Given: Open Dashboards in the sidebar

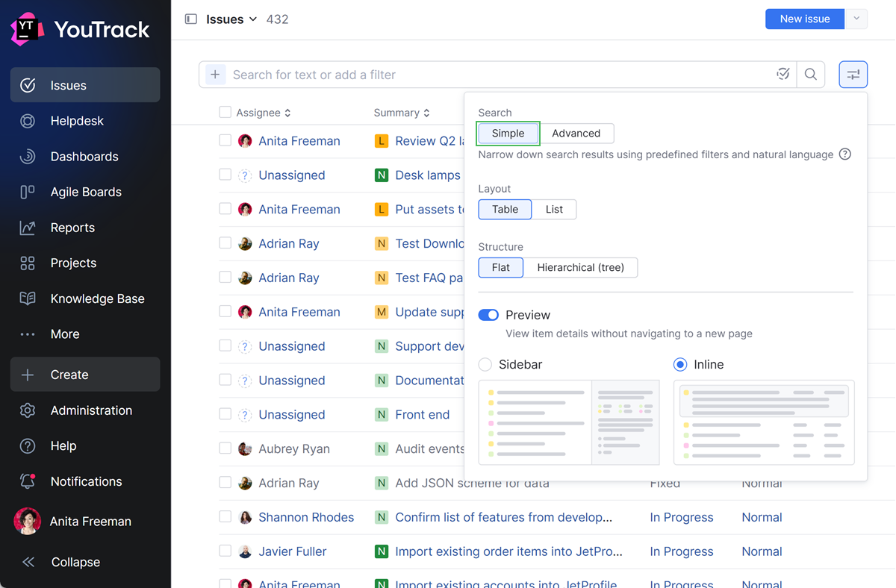Looking at the screenshot, I should click(x=85, y=157).
